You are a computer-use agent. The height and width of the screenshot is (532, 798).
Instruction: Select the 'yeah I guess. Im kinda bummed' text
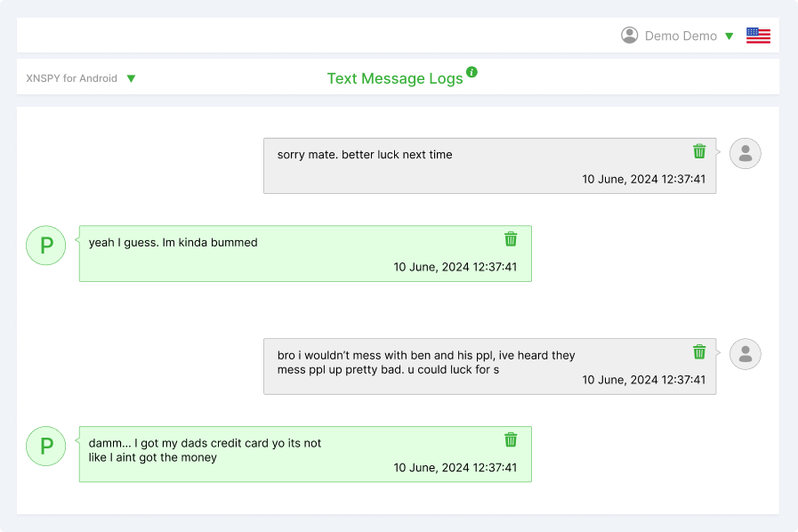[x=173, y=242]
